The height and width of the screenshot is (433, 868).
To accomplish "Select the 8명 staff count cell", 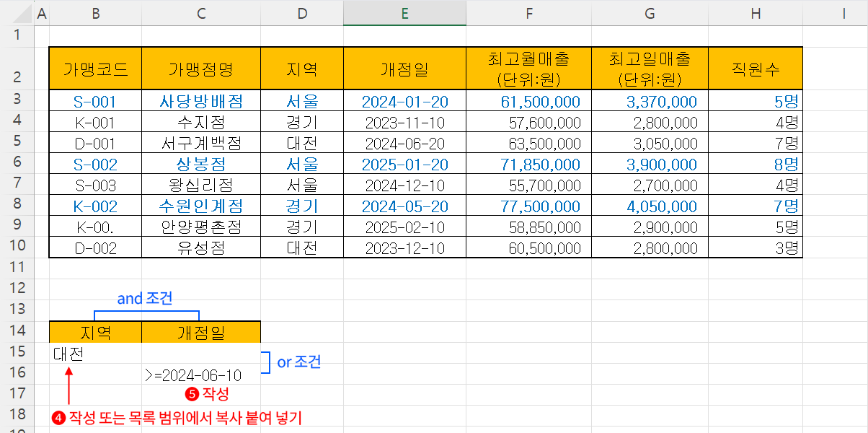I will (x=756, y=163).
